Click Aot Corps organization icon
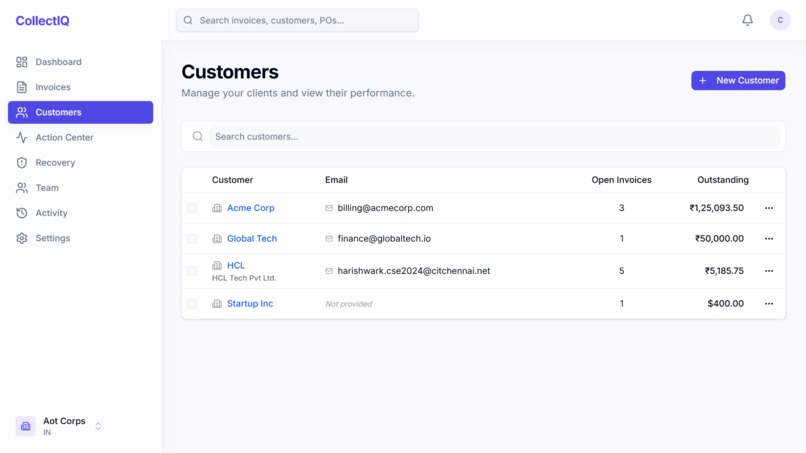 coord(25,426)
